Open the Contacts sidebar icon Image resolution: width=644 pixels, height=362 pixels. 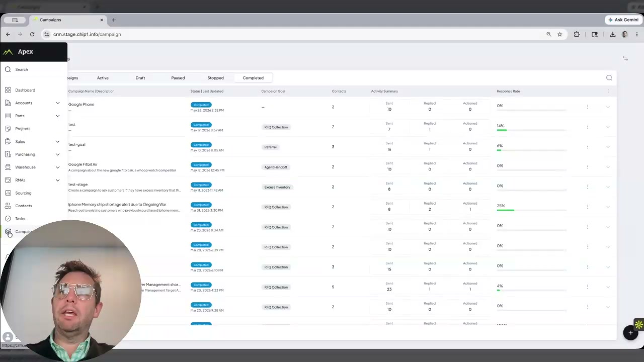pos(8,206)
